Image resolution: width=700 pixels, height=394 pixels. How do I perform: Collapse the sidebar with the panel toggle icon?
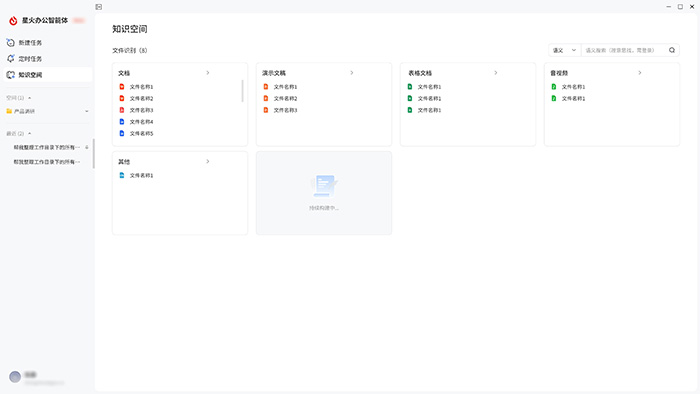click(99, 7)
